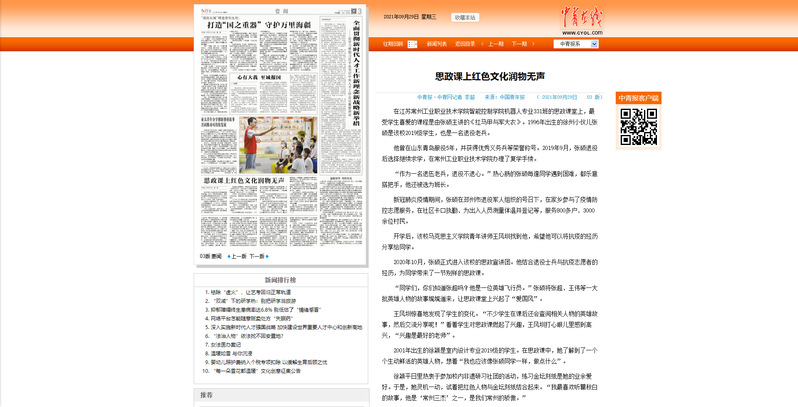Go to 新闻列表 in navigation bar

[437, 44]
